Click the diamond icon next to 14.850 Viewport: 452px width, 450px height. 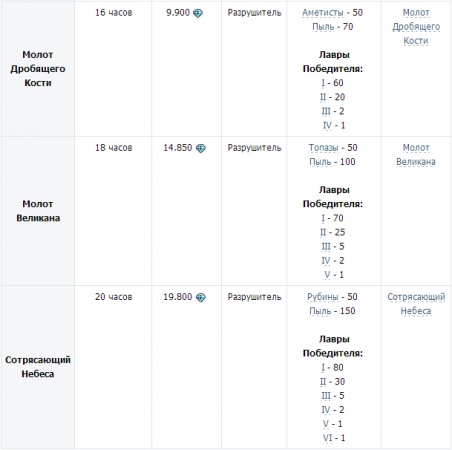coord(201,148)
